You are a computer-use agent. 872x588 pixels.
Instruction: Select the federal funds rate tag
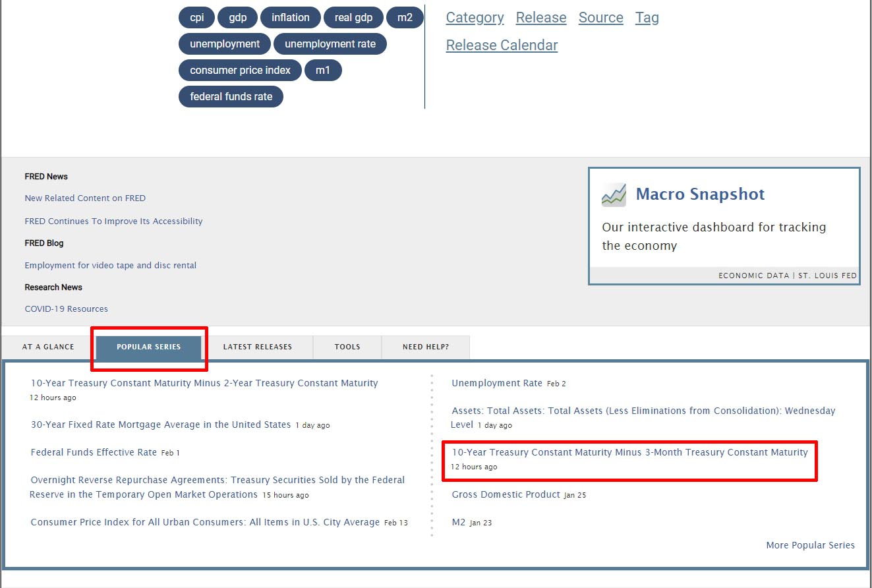[x=231, y=96]
